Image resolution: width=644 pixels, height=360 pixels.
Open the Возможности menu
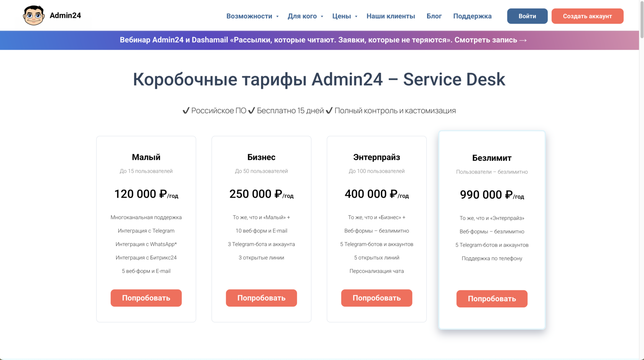[249, 16]
